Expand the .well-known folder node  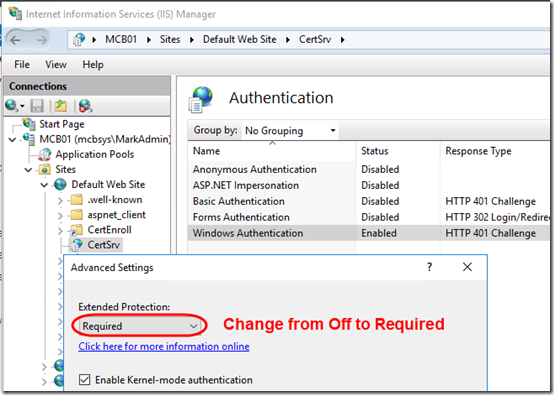pos(60,200)
